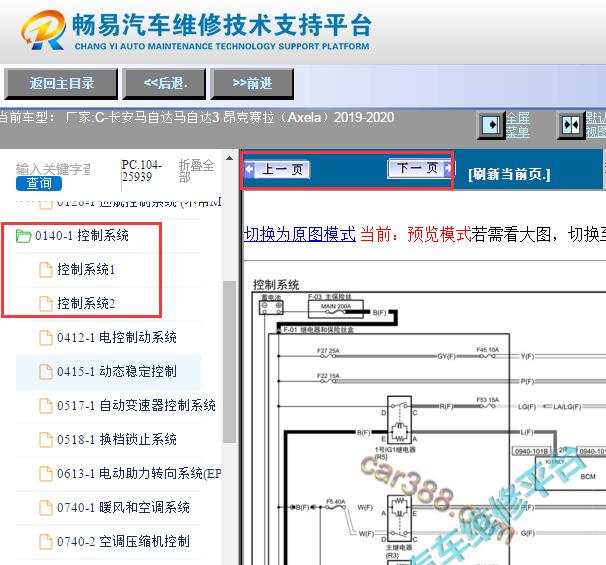The height and width of the screenshot is (565, 606).
Task: Click the page icon of 0412-1
Action: (x=46, y=337)
